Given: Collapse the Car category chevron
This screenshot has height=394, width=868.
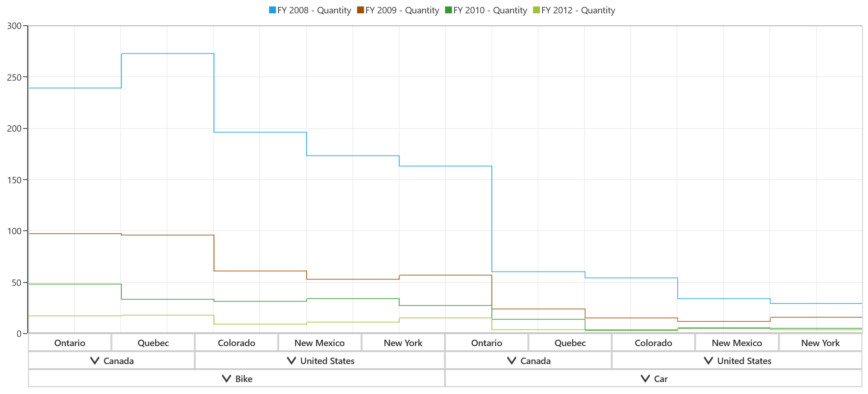Looking at the screenshot, I should [645, 379].
